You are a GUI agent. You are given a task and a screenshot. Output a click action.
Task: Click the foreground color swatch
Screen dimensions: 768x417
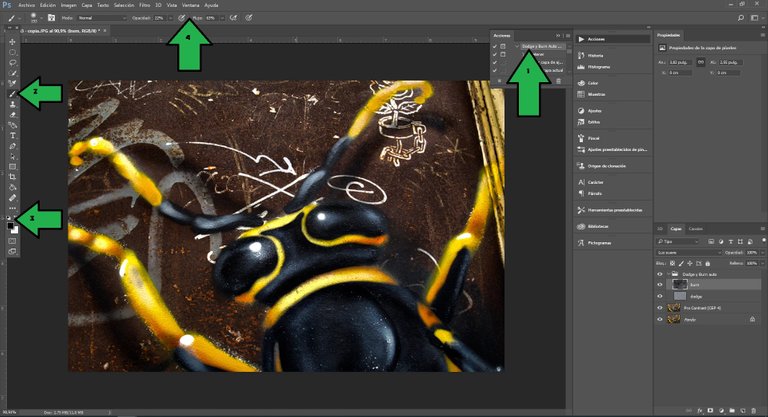(x=10, y=226)
